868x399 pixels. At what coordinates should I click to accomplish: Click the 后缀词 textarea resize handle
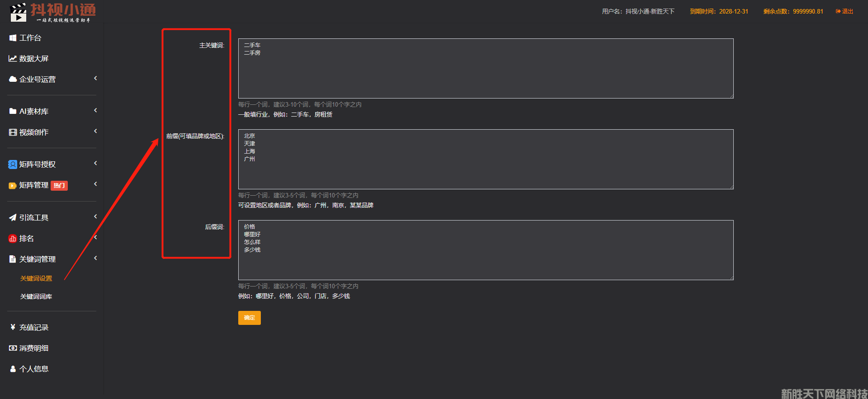point(731,277)
